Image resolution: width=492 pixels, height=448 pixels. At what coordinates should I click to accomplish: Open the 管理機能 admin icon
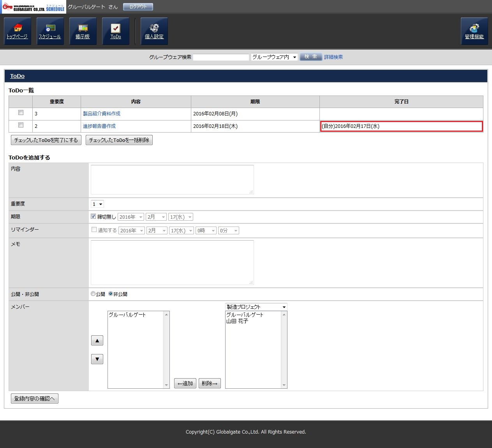click(474, 31)
